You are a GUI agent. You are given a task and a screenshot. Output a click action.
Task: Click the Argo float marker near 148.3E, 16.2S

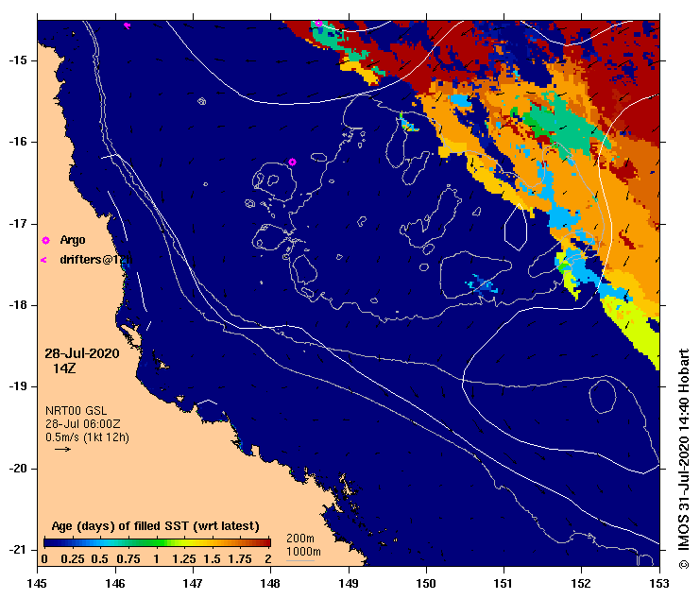pyautogui.click(x=292, y=162)
